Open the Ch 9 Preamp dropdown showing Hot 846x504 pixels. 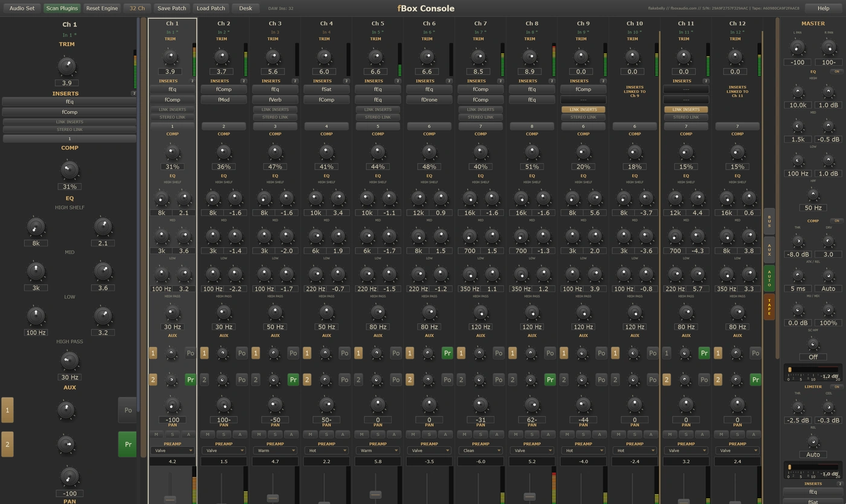pyautogui.click(x=583, y=450)
